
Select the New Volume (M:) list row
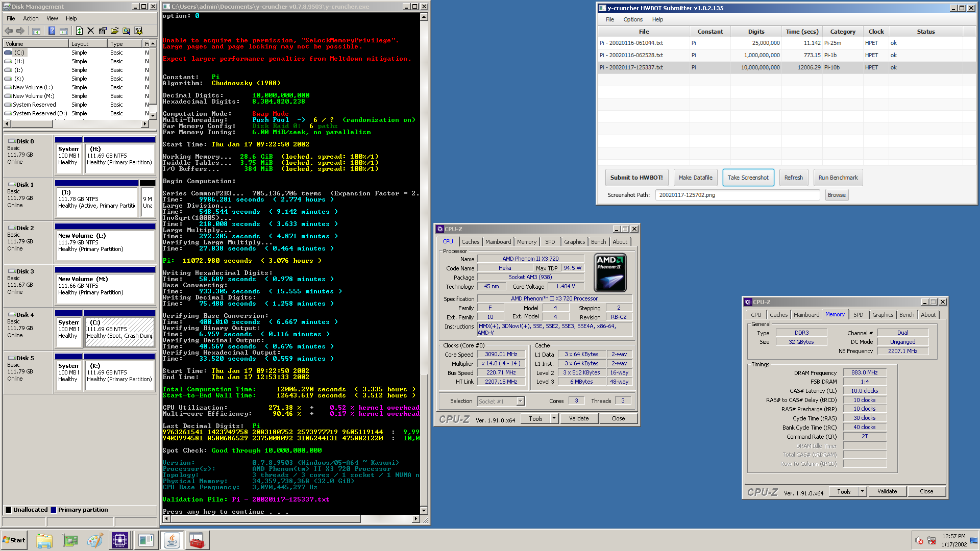[77, 96]
